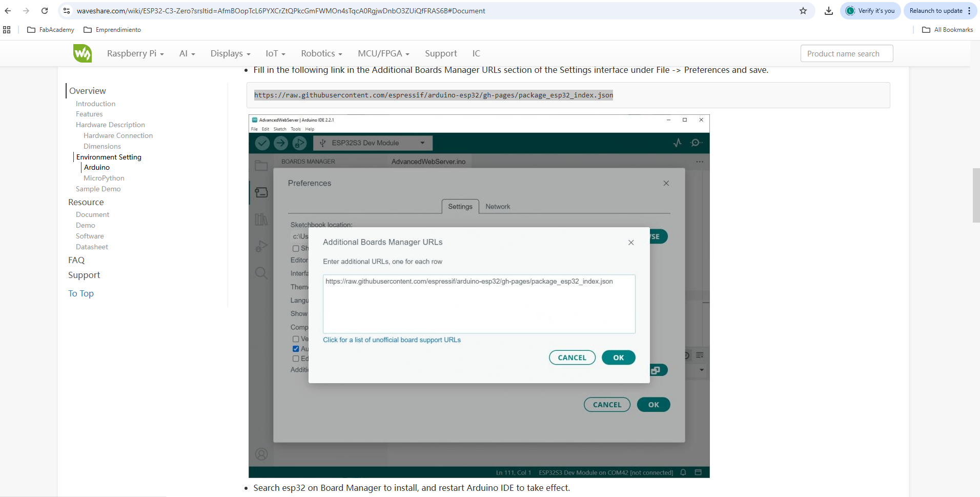Select the Boards Manager icon in Arduino sidebar
Screen dimensions: 980x497
tap(261, 192)
